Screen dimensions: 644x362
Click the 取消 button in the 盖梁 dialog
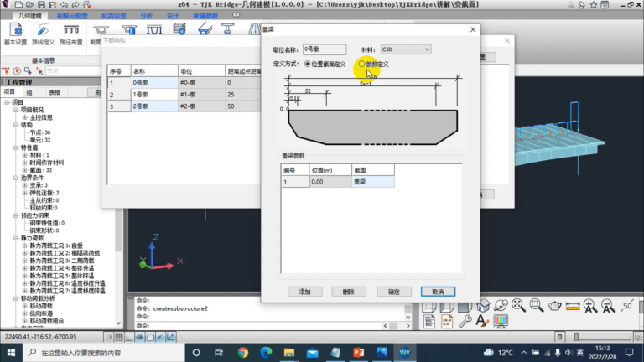point(438,292)
